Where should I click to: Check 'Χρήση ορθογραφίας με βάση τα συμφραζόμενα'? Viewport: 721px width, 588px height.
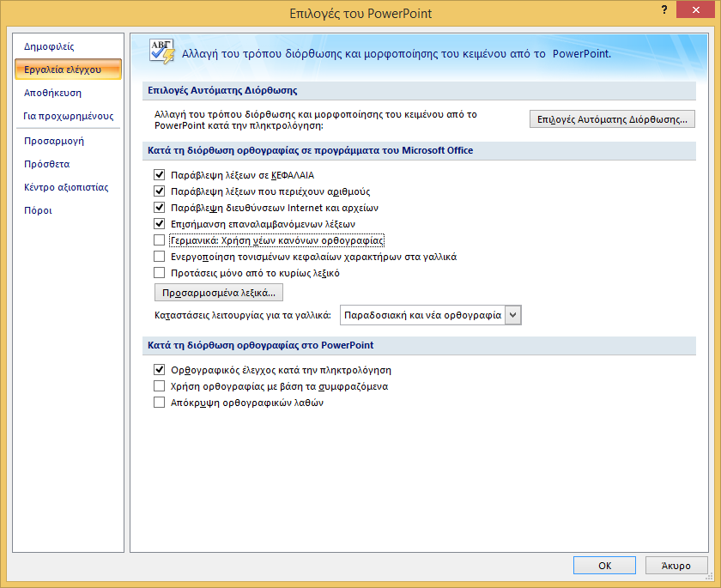coord(159,386)
